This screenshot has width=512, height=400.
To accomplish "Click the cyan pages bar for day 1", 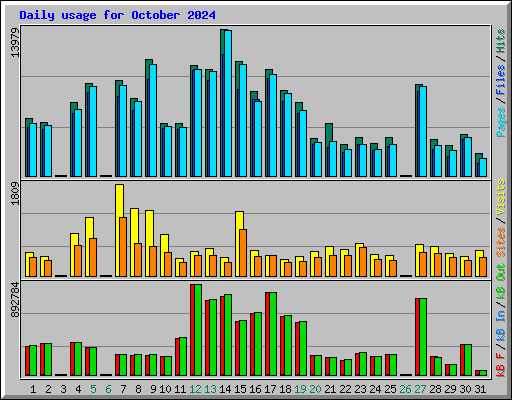I will click(33, 150).
